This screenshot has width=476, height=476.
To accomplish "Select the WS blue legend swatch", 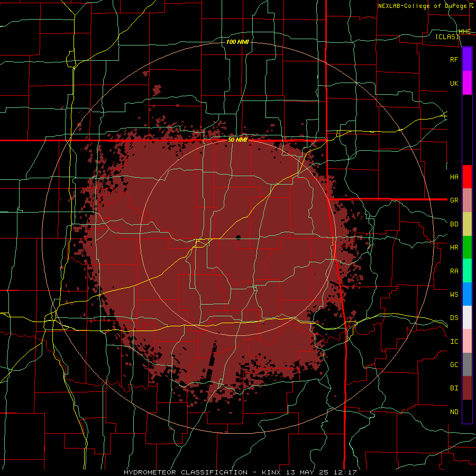I will tap(467, 294).
